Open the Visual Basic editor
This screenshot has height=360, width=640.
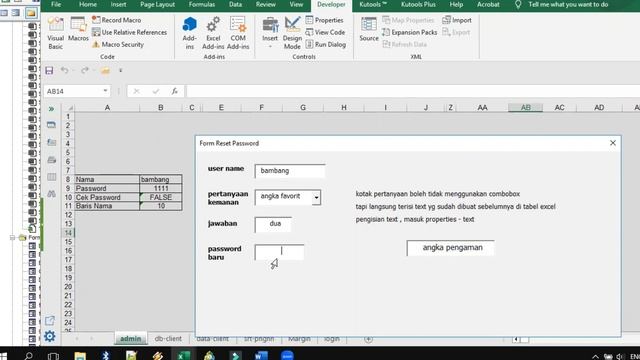pos(56,33)
